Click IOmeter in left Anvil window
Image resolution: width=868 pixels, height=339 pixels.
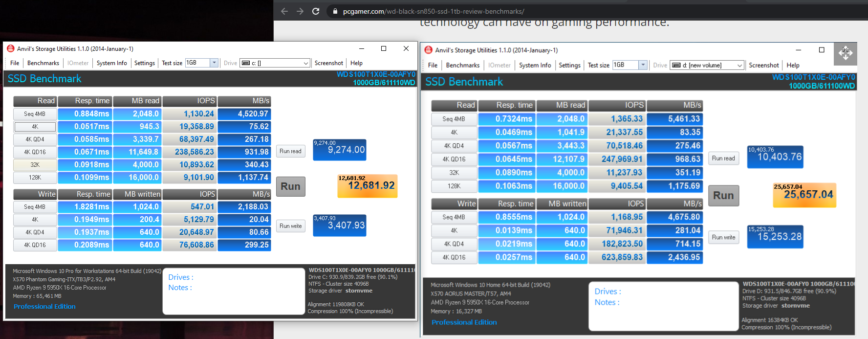pos(78,63)
